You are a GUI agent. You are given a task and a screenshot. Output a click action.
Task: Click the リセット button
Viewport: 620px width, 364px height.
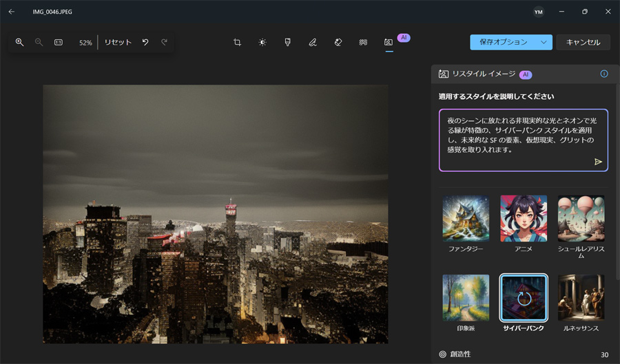click(x=118, y=42)
